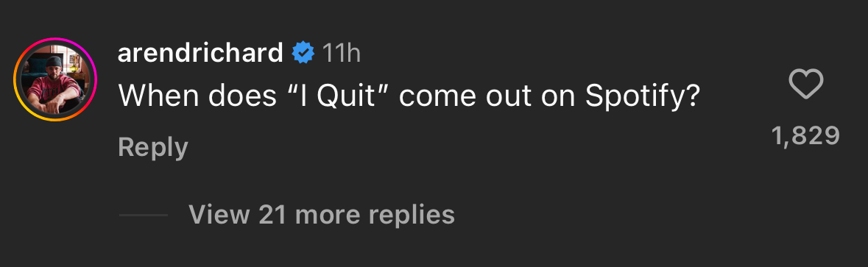The image size is (868, 267).
Task: Open the arendrichard username link
Action: (x=200, y=53)
